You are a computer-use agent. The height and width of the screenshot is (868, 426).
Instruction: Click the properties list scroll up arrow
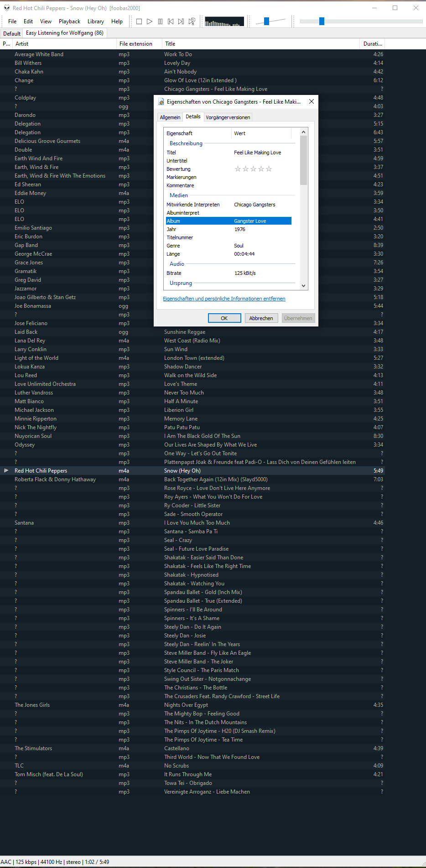tap(304, 132)
